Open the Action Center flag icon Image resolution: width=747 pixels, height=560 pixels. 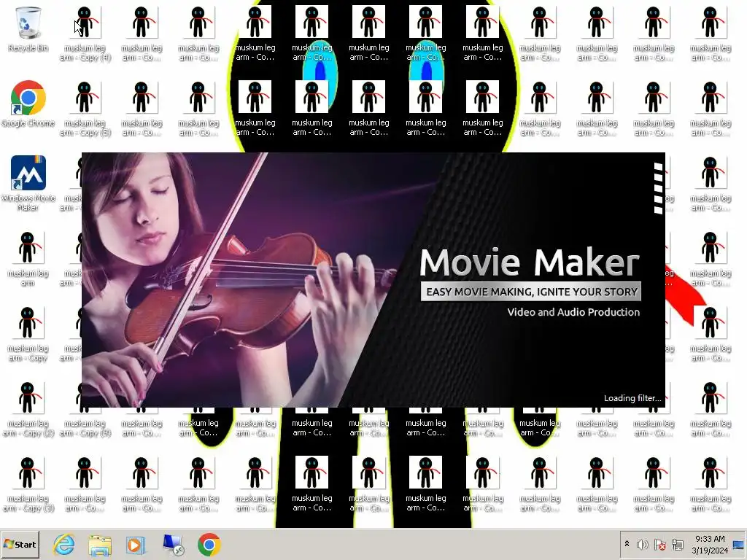click(x=659, y=544)
